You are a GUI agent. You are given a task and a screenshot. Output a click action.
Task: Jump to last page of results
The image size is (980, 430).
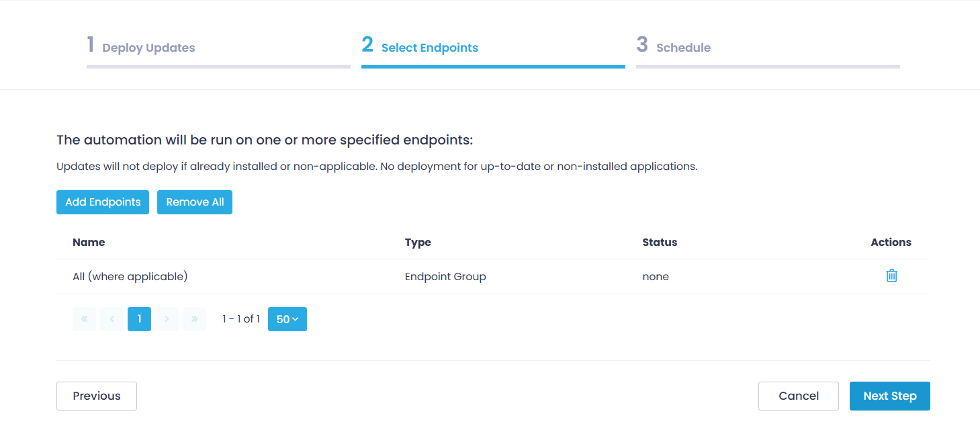point(194,319)
